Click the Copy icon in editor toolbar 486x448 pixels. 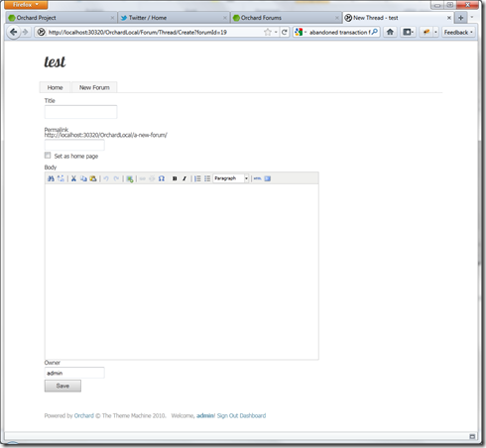[83, 178]
